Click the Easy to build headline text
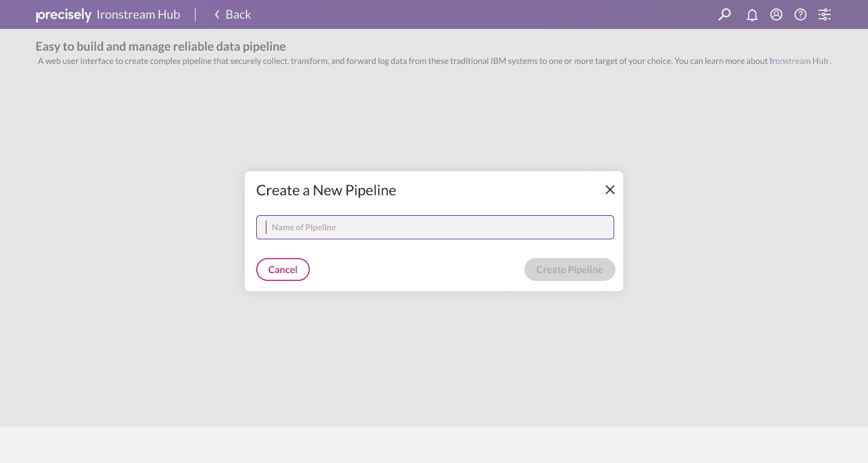This screenshot has height=463, width=868. pos(160,46)
